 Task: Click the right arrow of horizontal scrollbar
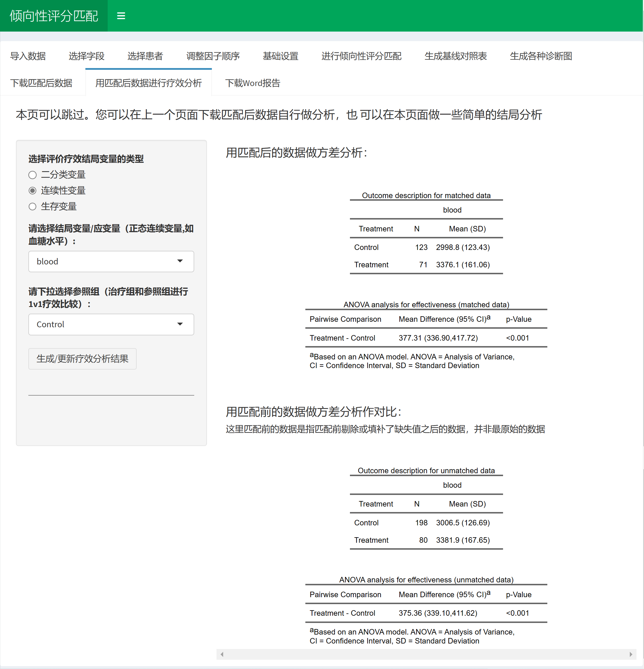click(631, 654)
